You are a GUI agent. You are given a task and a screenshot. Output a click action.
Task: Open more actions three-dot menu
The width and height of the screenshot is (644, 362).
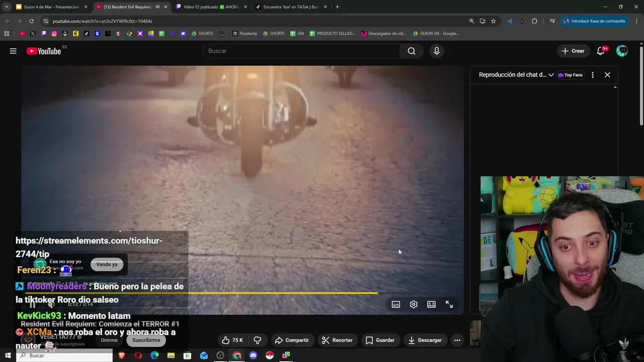[457, 340]
